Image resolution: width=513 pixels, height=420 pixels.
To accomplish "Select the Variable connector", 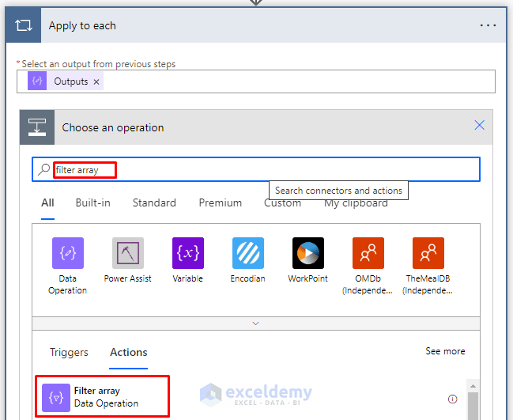I will point(188,260).
